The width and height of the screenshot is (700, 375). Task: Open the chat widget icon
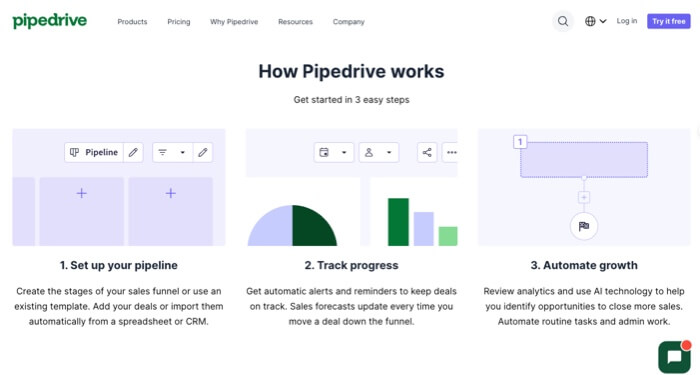coord(675,357)
